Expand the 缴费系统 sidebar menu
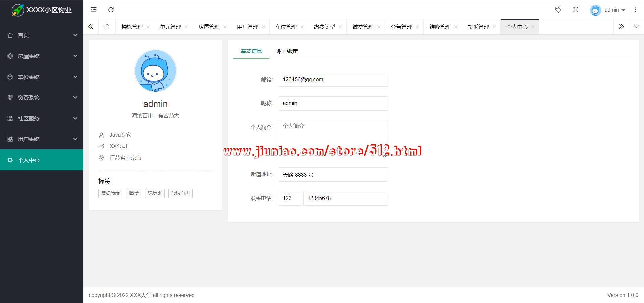 (x=42, y=97)
